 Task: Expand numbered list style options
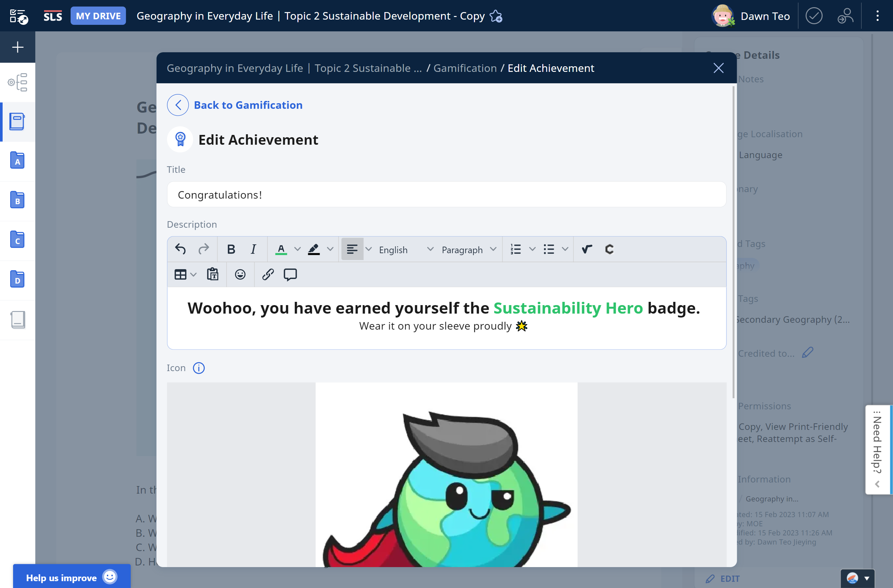click(x=532, y=249)
